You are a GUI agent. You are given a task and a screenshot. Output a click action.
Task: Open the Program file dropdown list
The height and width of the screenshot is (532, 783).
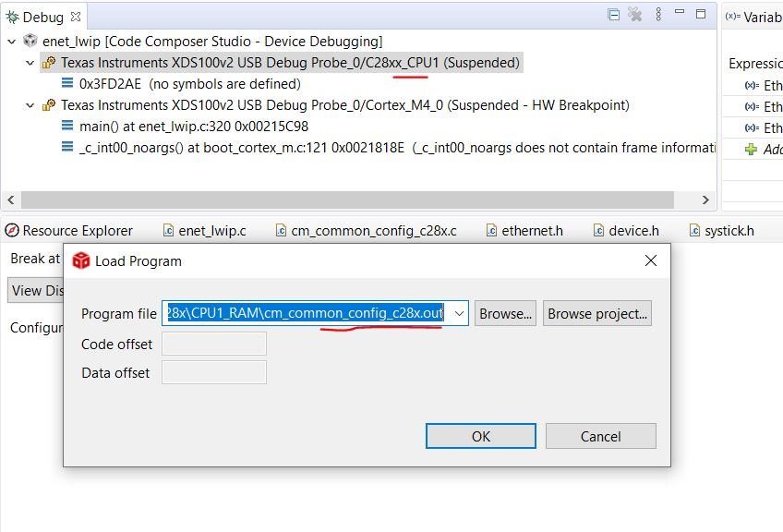tap(459, 313)
